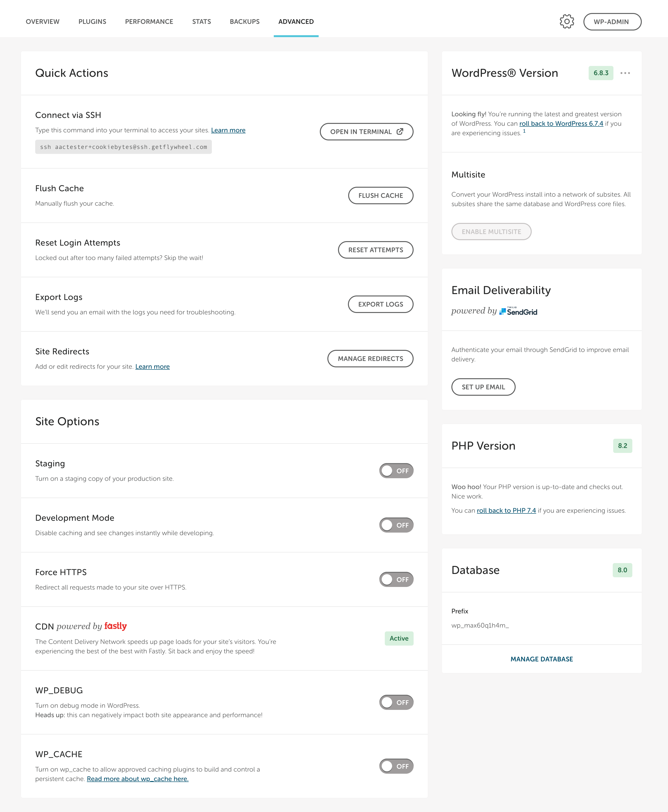
Task: Toggle the WP_CACHE switch
Action: coord(396,766)
